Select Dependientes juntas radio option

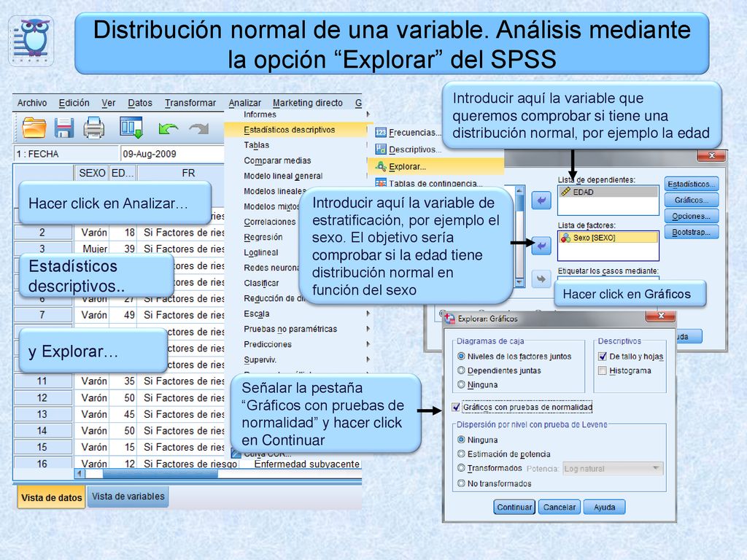click(x=461, y=370)
